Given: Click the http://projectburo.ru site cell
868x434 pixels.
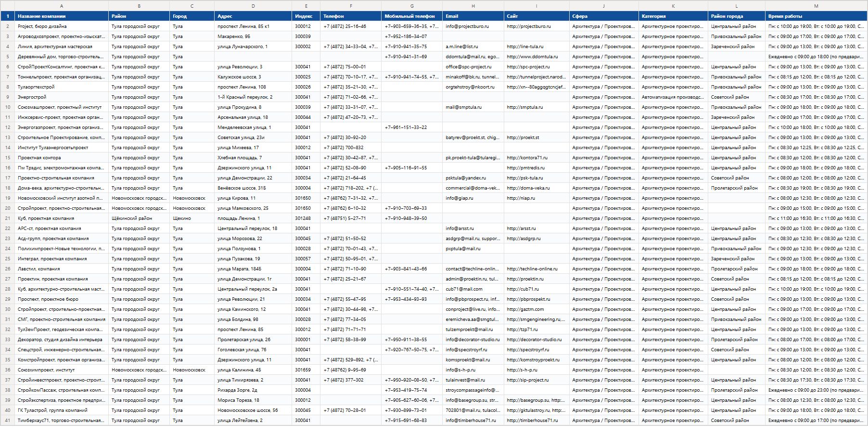Looking at the screenshot, I should (536, 26).
